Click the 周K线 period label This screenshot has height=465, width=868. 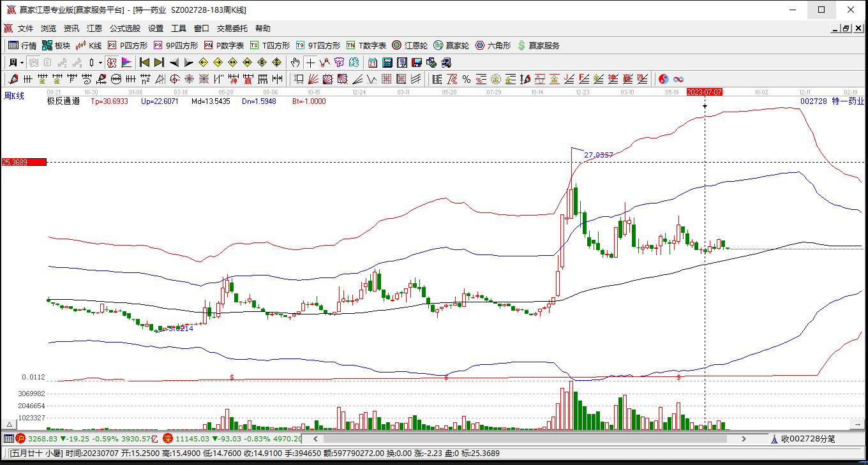(x=14, y=96)
